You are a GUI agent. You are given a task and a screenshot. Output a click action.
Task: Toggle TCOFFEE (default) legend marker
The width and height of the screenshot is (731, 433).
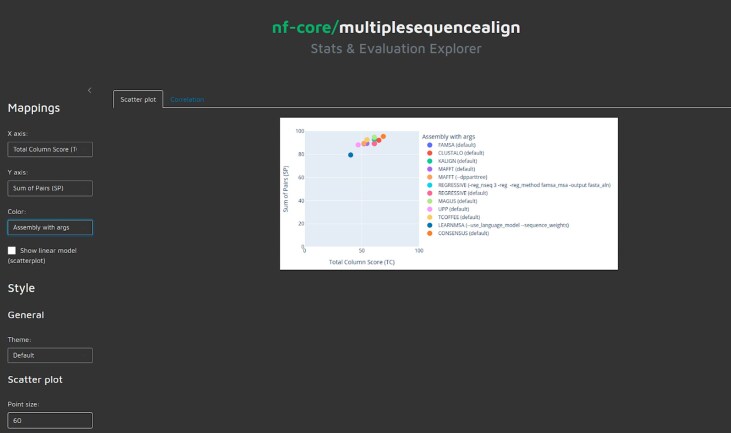click(x=429, y=217)
